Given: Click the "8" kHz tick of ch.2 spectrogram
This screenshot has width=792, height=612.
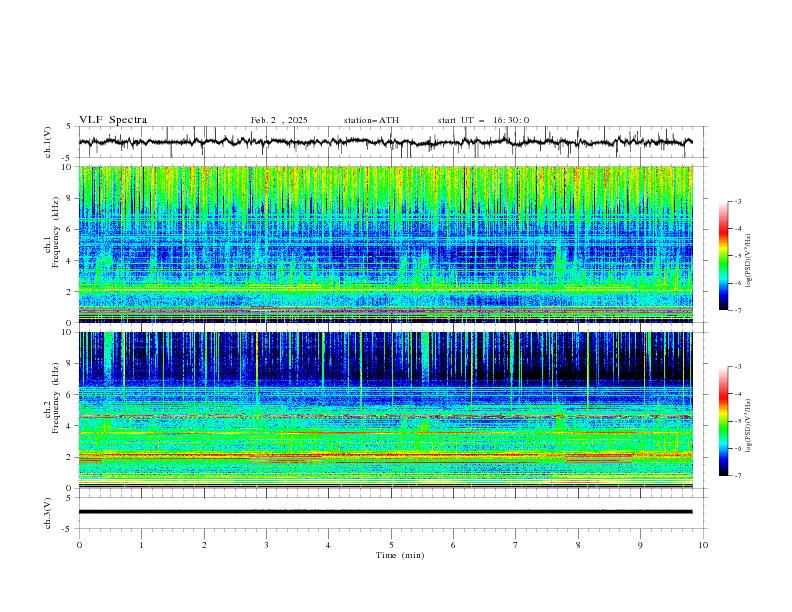Looking at the screenshot, I should 71,364.
